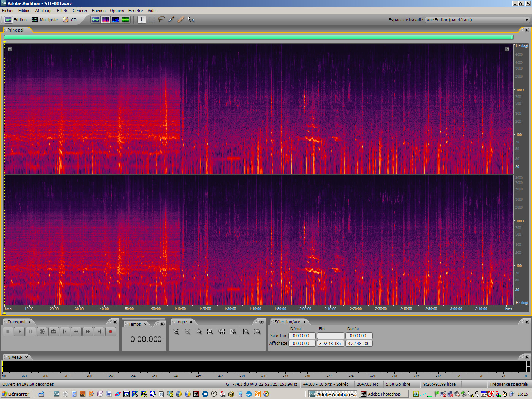This screenshot has width=532, height=399.
Task: Toggle loop playback in Transport
Action: (54, 332)
